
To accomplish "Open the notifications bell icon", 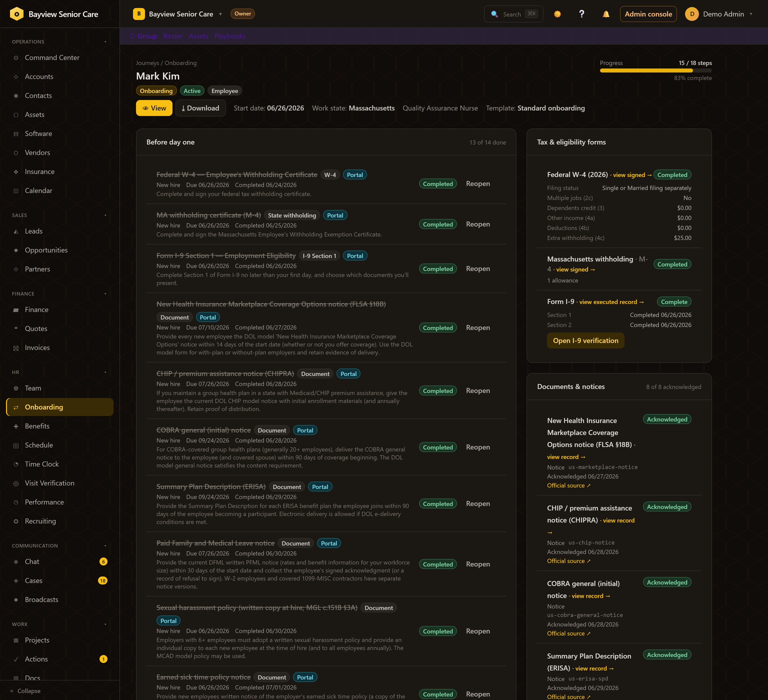I will click(606, 14).
